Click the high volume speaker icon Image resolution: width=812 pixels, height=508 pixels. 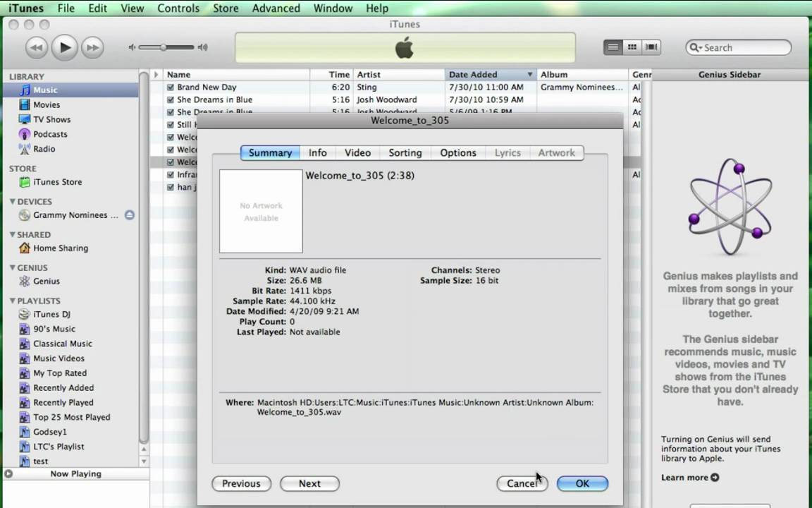tap(203, 47)
